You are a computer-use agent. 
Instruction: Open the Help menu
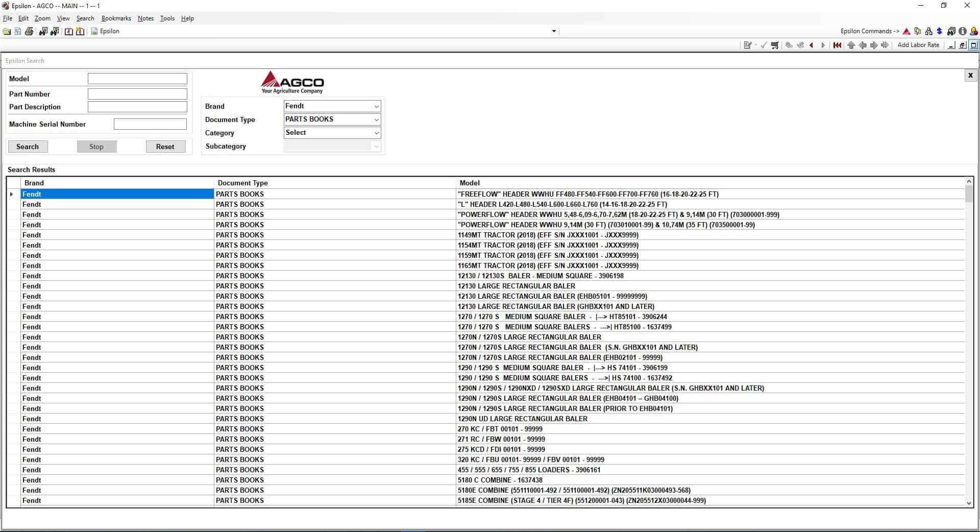[187, 18]
